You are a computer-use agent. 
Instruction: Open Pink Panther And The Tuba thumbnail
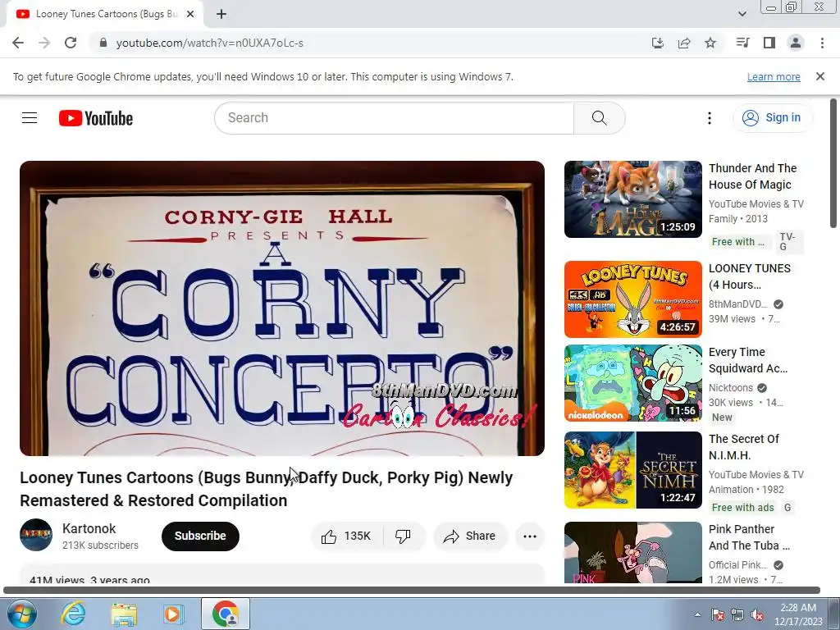[632, 552]
